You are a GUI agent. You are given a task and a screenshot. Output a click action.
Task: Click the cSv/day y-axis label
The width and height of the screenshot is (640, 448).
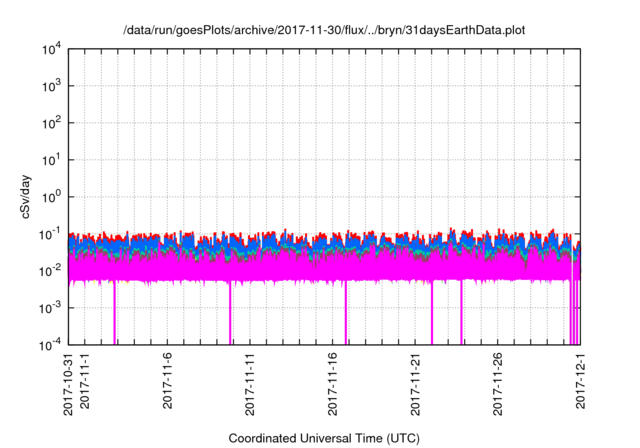pos(25,197)
